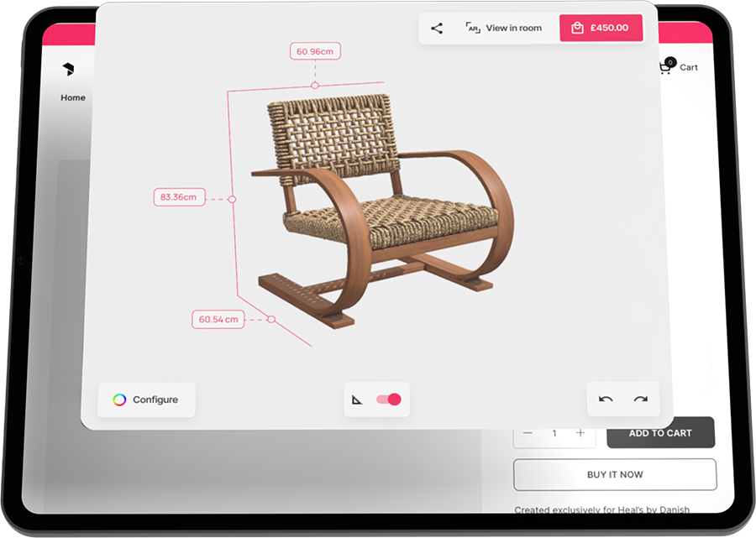Screen dimensions: 756x538
Task: Click the shopping bag icon on the price button
Action: coord(576,28)
